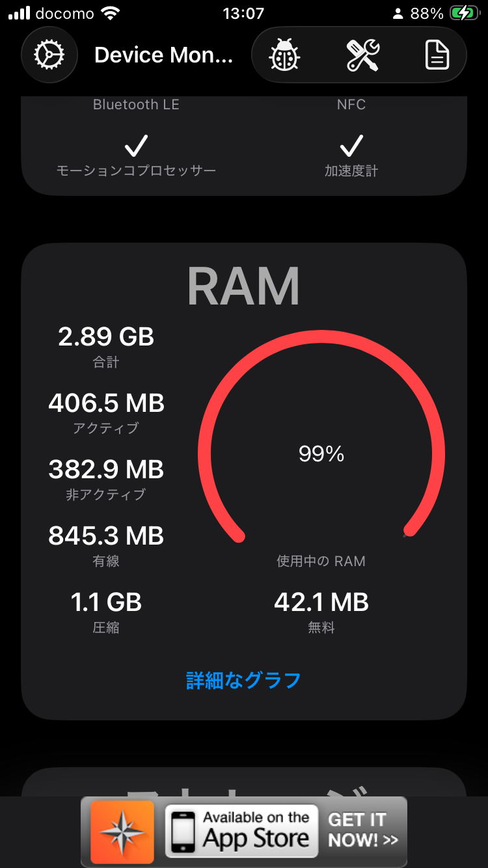The width and height of the screenshot is (488, 868).
Task: Tap the 845.3 MB wired memory value
Action: [106, 536]
